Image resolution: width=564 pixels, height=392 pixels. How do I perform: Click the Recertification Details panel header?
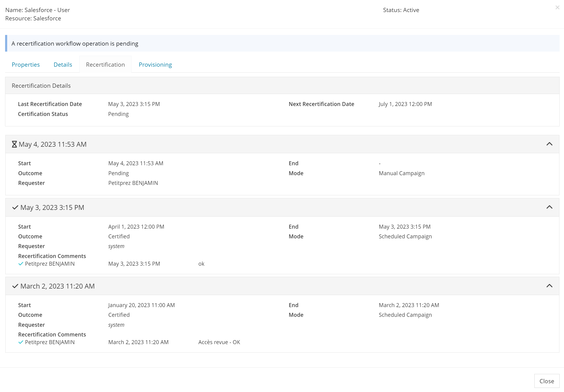[41, 86]
